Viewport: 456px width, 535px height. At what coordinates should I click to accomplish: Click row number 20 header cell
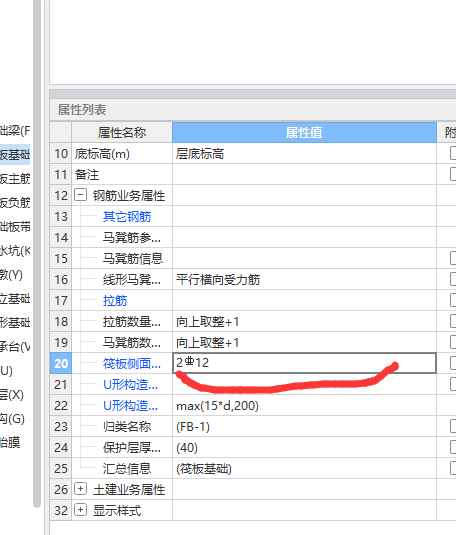click(61, 364)
